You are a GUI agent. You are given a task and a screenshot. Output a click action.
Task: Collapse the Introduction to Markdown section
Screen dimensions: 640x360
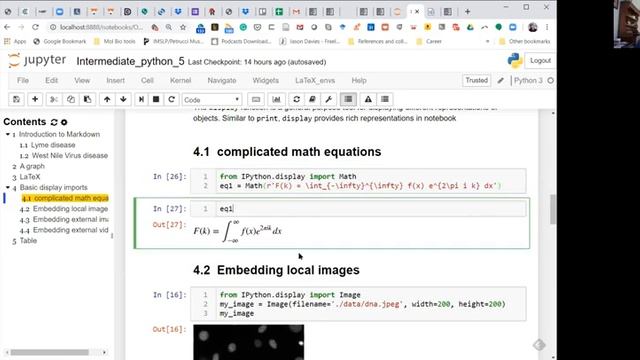[8, 134]
